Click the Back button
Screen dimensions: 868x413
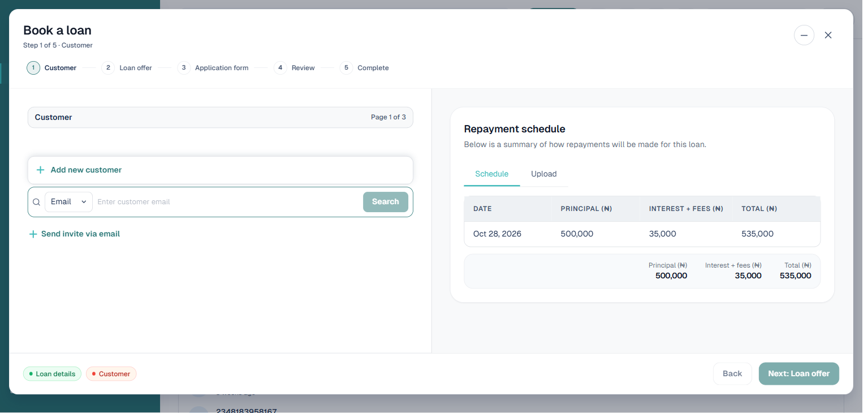[732, 374]
